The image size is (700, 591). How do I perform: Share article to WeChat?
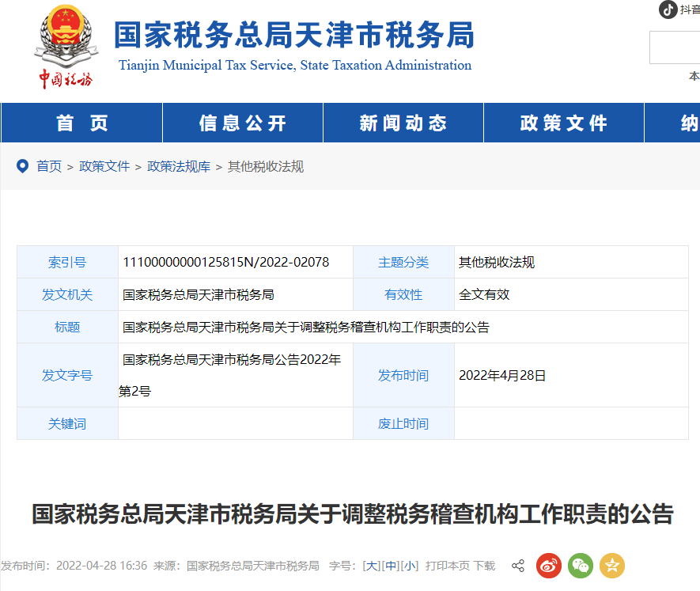[581, 566]
